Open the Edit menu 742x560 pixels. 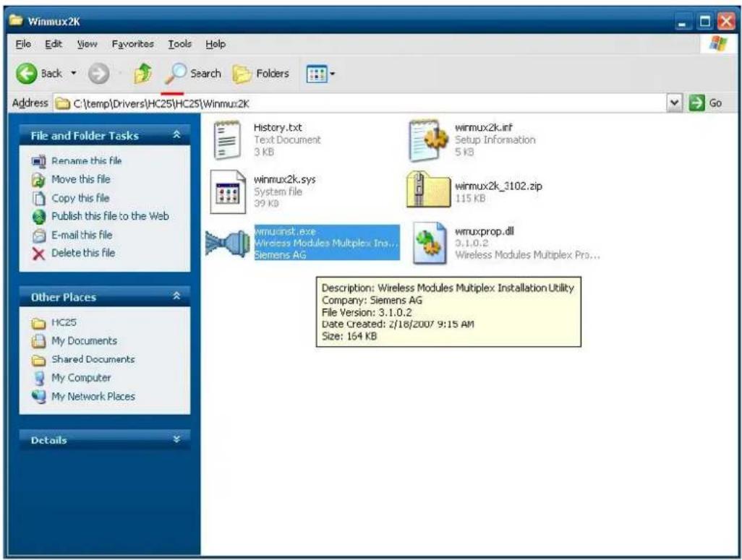[x=54, y=44]
